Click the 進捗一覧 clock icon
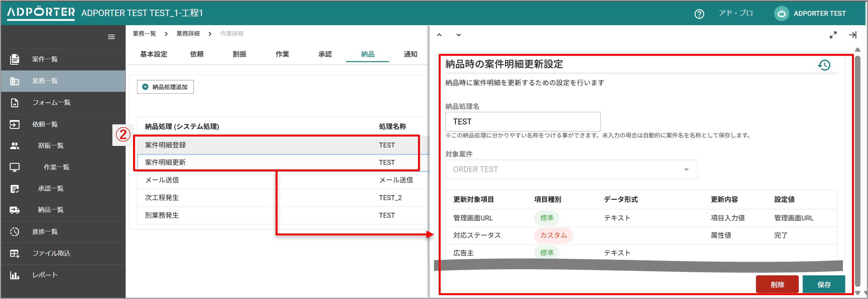This screenshot has height=299, width=868. pos(14,232)
